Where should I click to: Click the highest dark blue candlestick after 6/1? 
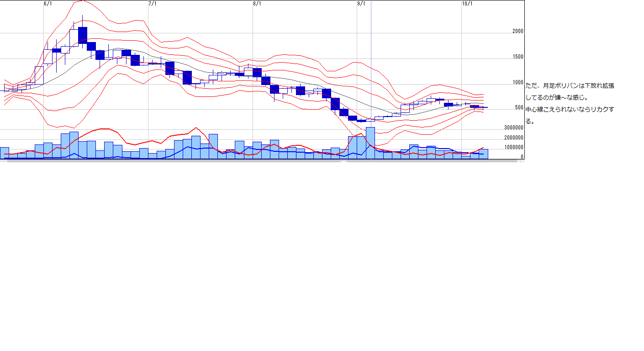coord(83,35)
